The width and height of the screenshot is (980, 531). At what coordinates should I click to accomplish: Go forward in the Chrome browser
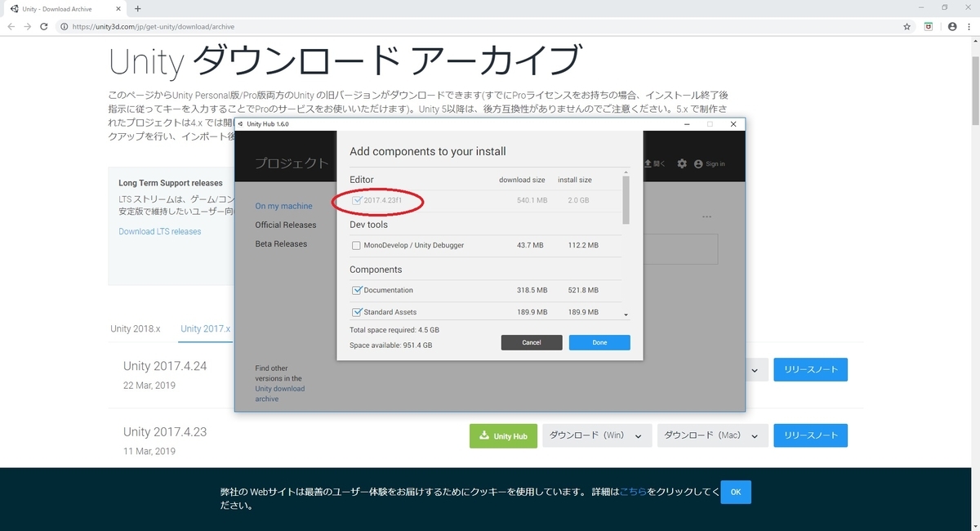coord(29,26)
